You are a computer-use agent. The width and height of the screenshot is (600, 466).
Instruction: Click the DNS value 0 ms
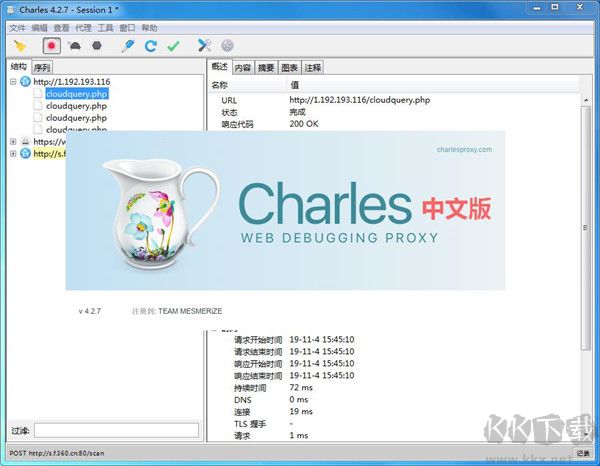click(x=298, y=399)
